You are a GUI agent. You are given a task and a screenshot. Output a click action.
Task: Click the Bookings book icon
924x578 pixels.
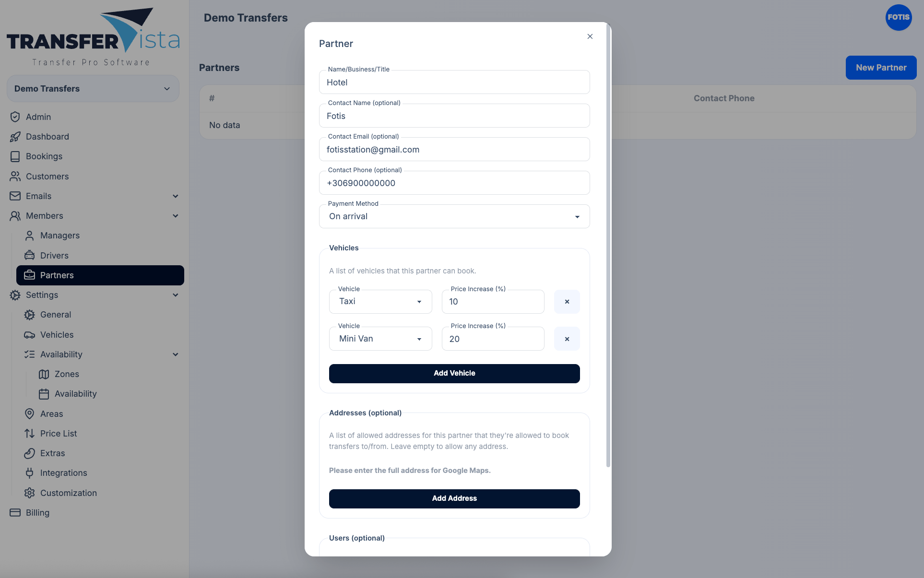pos(15,156)
